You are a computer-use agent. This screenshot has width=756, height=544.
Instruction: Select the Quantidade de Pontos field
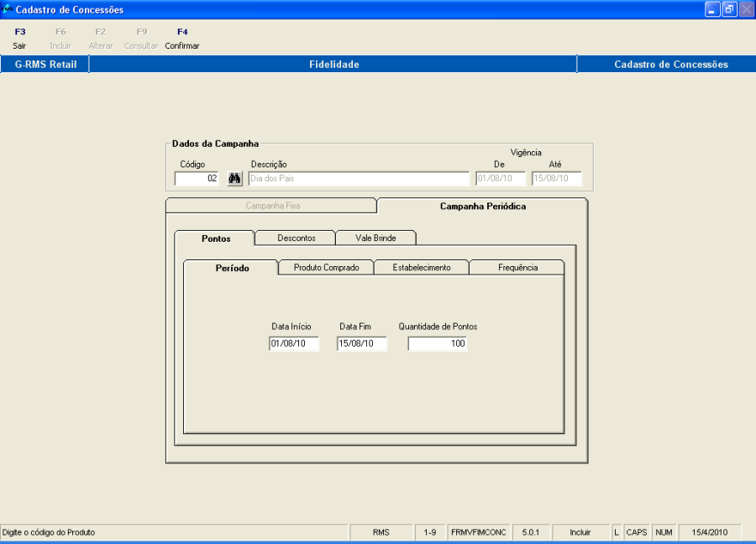point(437,344)
